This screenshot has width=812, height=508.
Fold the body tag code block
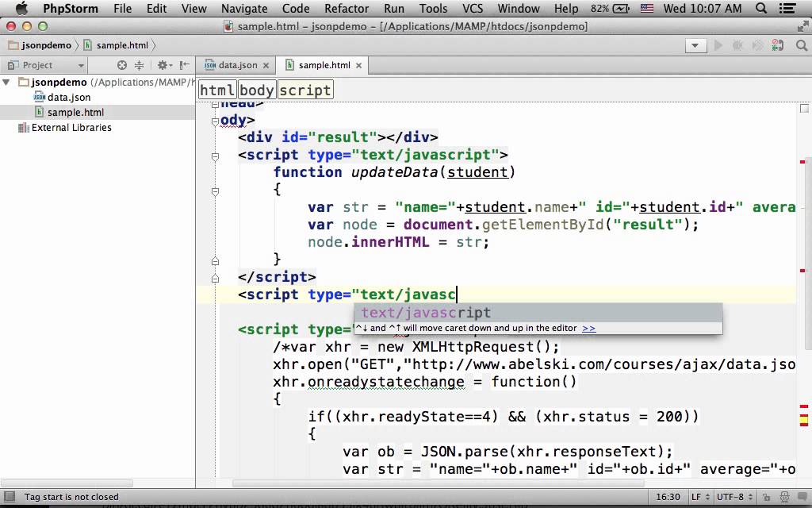(215, 121)
